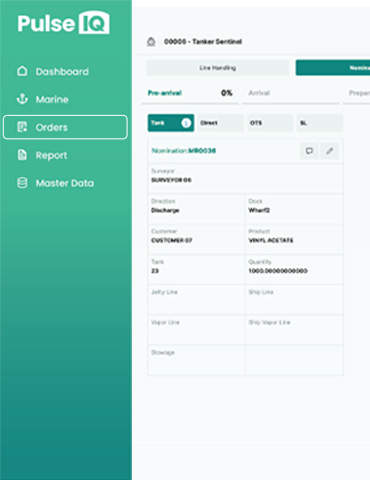Image resolution: width=370 pixels, height=480 pixels.
Task: Switch to the OTS nomination tab
Action: click(270, 123)
